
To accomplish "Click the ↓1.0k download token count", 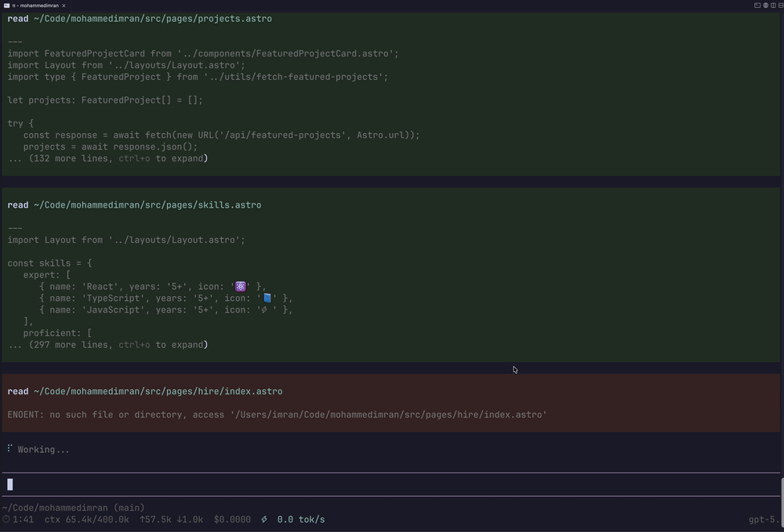I will (190, 519).
